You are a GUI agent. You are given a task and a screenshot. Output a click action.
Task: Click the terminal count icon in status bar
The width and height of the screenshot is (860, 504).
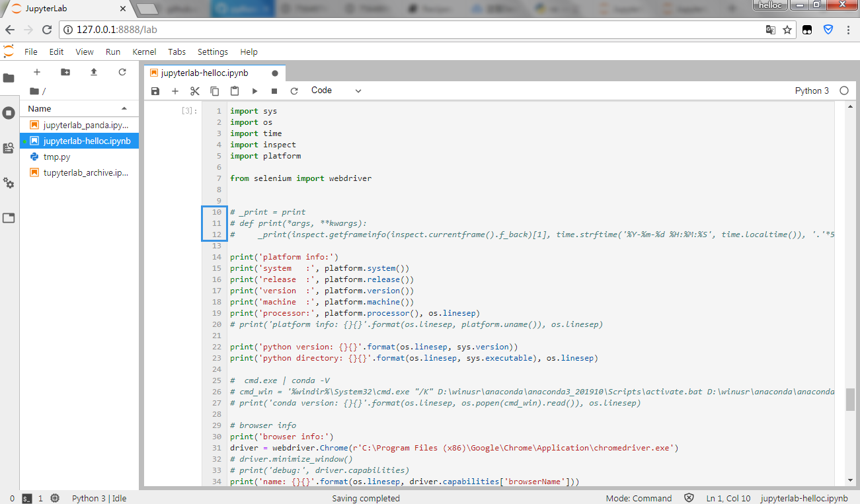click(x=27, y=498)
